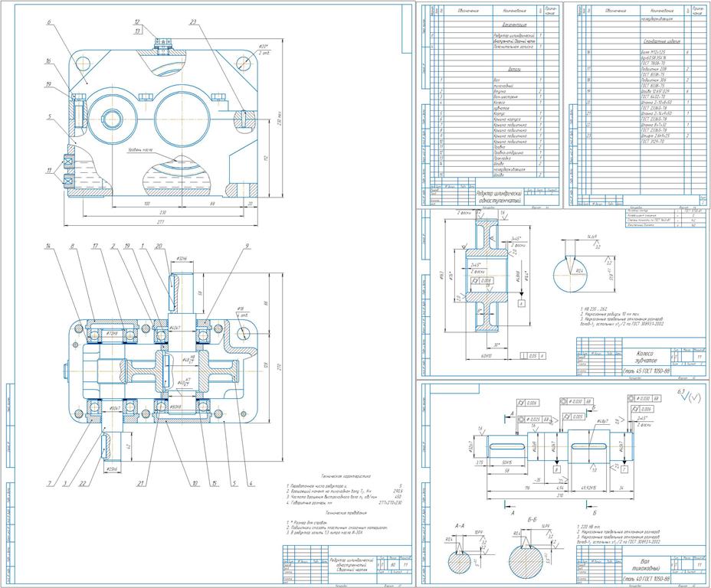Click datum A box on gear drawing
The width and height of the screenshot is (711, 588).
[x=522, y=303]
